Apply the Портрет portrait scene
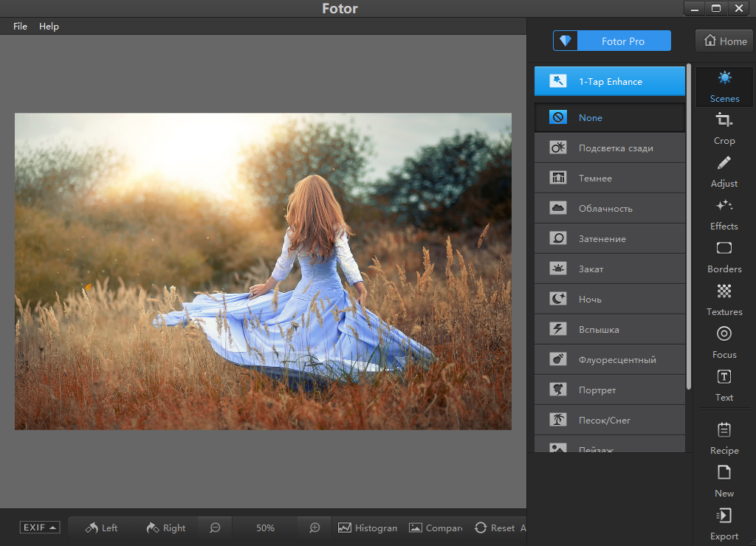Screen dimensions: 756x546 610,390
